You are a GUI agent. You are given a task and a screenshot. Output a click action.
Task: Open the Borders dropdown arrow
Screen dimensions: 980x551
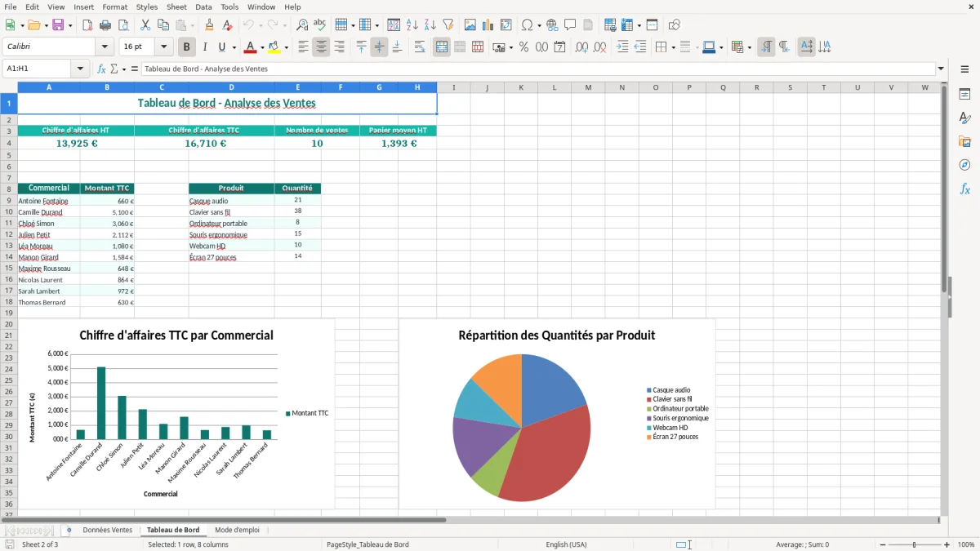(x=673, y=47)
